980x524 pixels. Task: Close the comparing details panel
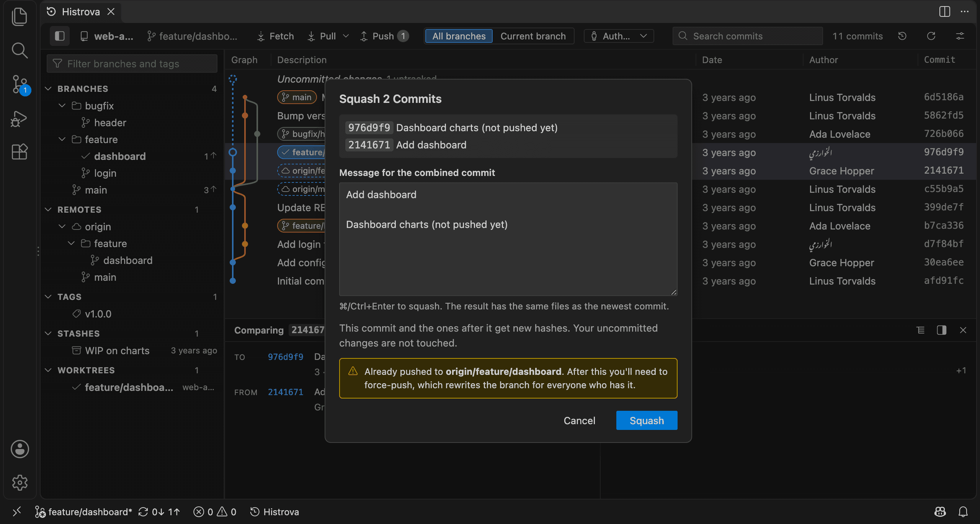(963, 330)
